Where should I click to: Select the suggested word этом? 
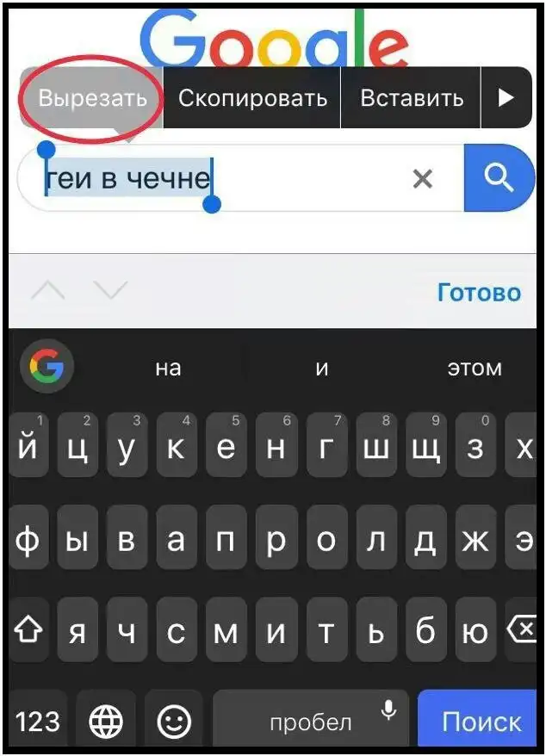click(475, 368)
